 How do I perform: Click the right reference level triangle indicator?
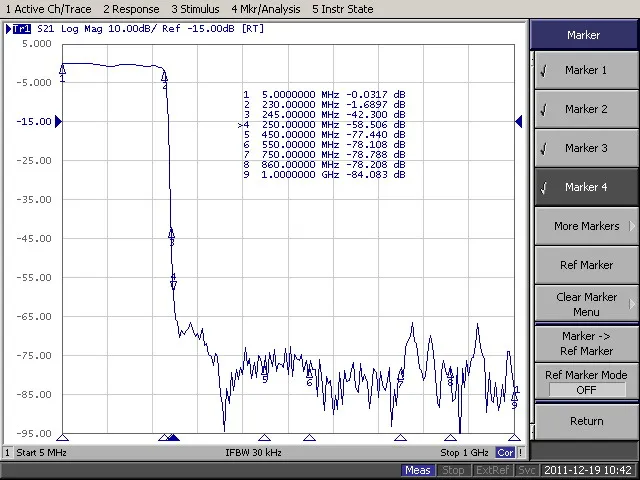[x=519, y=121]
